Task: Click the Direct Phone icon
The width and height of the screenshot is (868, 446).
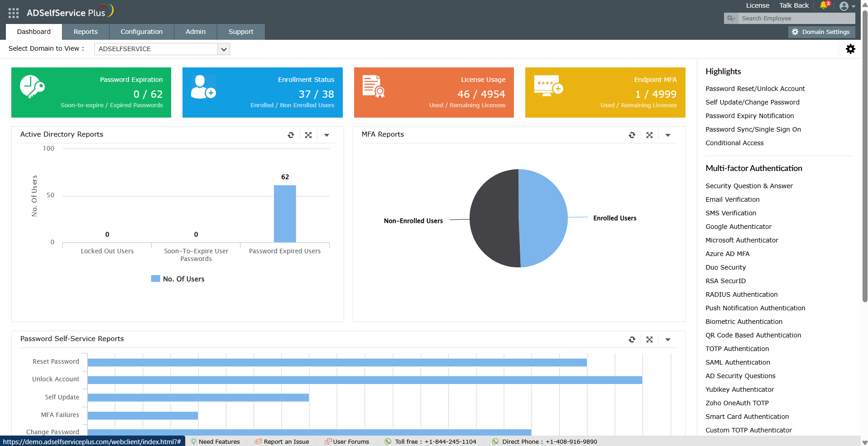Action: (x=495, y=441)
